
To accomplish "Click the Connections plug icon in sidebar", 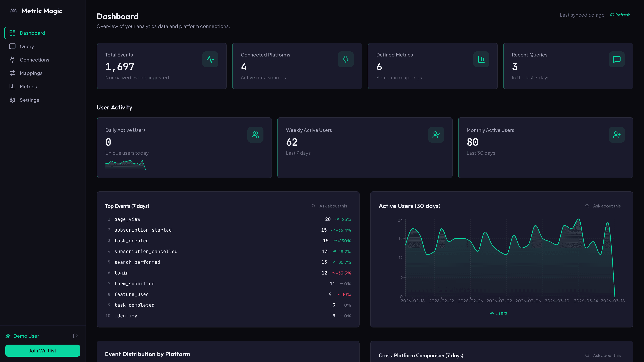I will (x=13, y=60).
